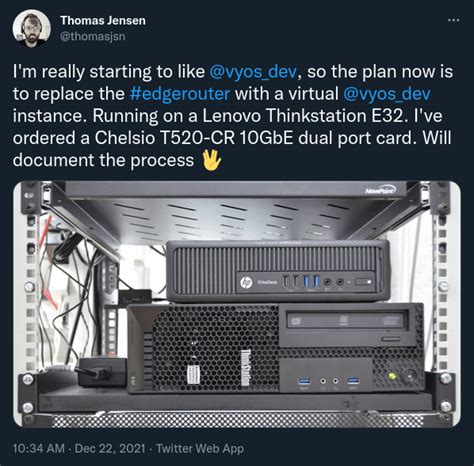This screenshot has width=474, height=466.
Task: Open the Twitter Web App source link
Action: tap(200, 448)
